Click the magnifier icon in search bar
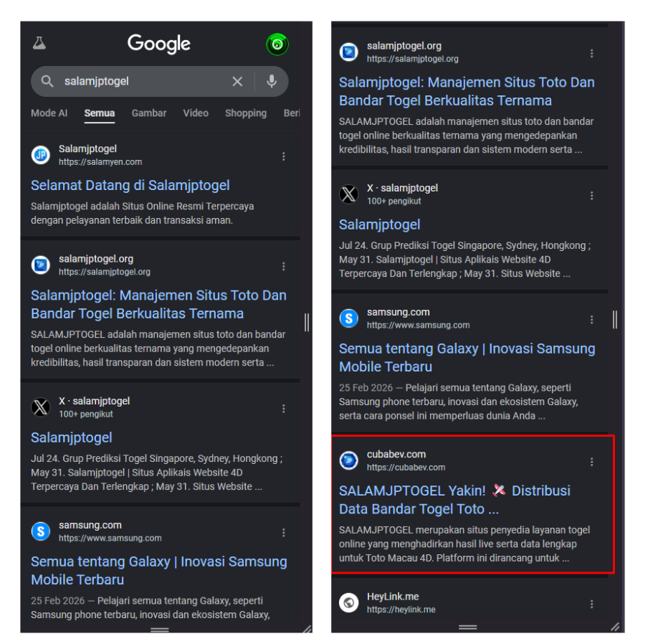648x644 pixels. pyautogui.click(x=47, y=82)
